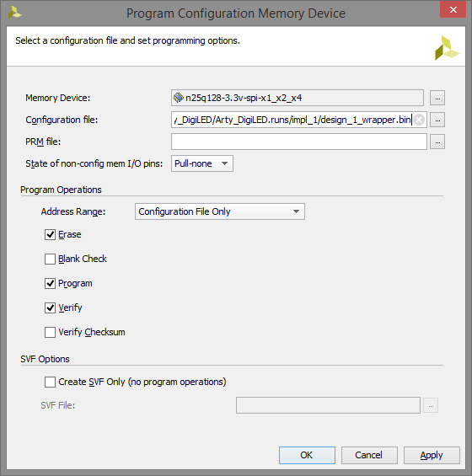Click the 'PRM file:' label
This screenshot has height=476, width=472.
coord(43,142)
